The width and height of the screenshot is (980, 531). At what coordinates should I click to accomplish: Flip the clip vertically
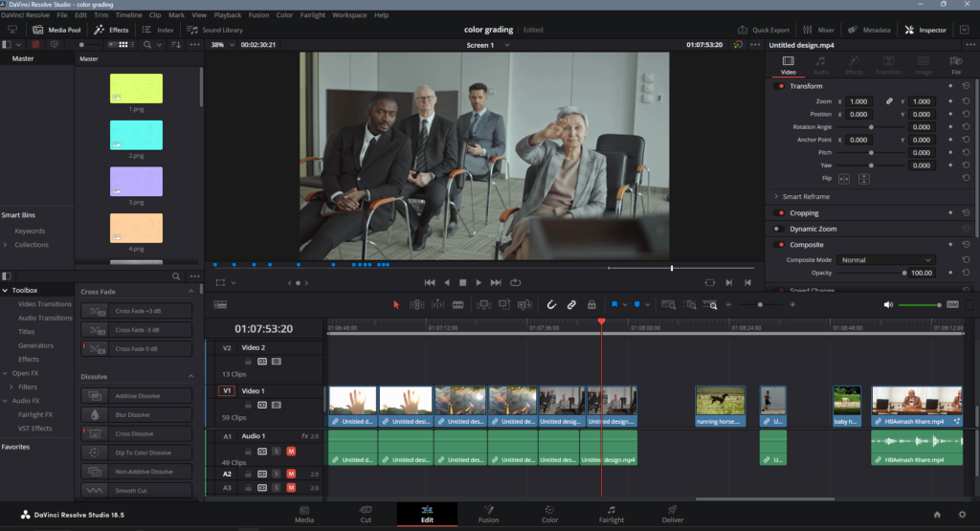864,179
